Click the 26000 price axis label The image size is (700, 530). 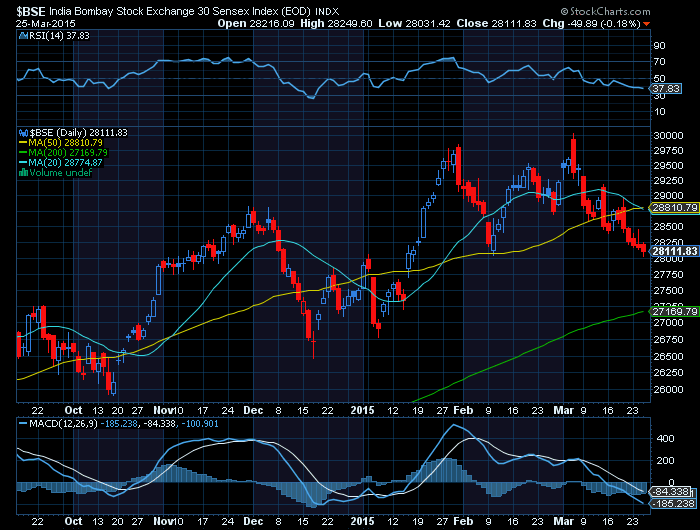tap(668, 389)
